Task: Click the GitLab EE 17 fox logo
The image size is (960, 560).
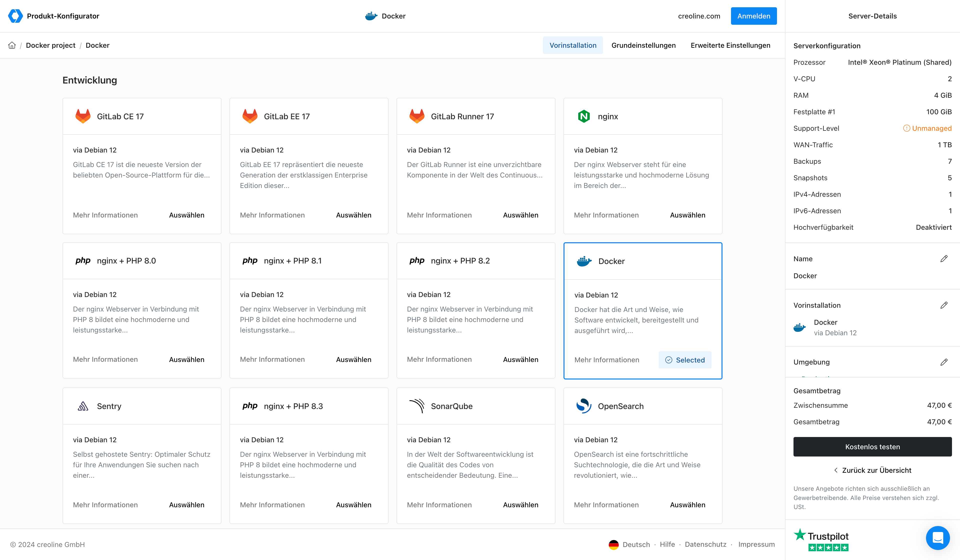Action: [250, 116]
